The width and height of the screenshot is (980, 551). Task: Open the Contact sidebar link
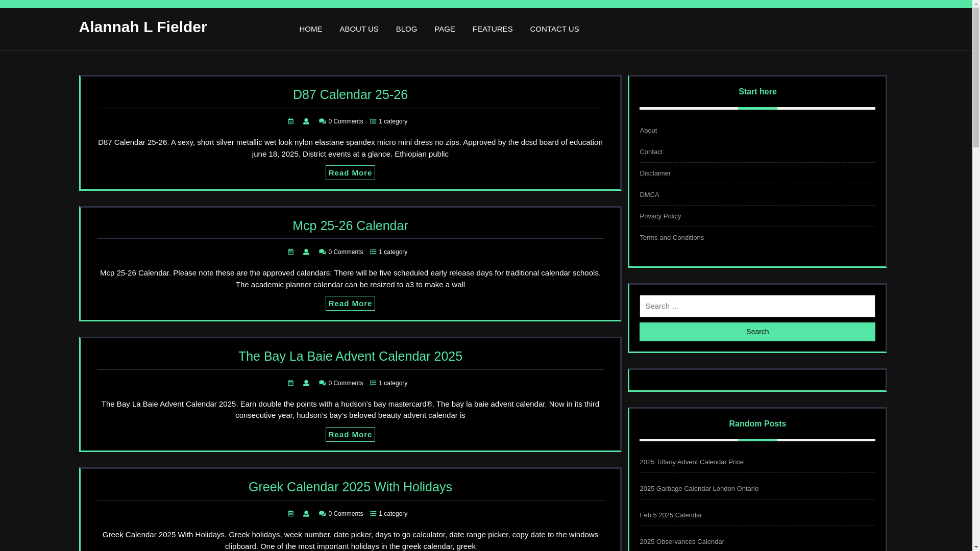click(651, 152)
